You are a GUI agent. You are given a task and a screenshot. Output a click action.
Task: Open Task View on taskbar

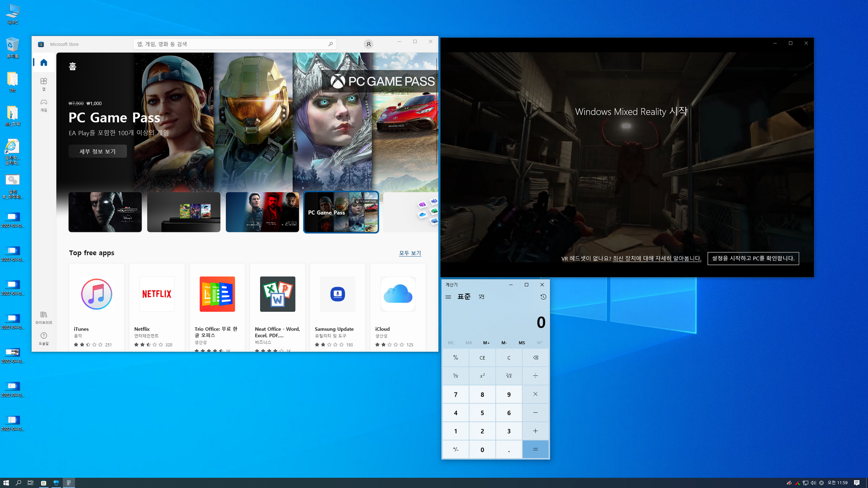pos(31,483)
